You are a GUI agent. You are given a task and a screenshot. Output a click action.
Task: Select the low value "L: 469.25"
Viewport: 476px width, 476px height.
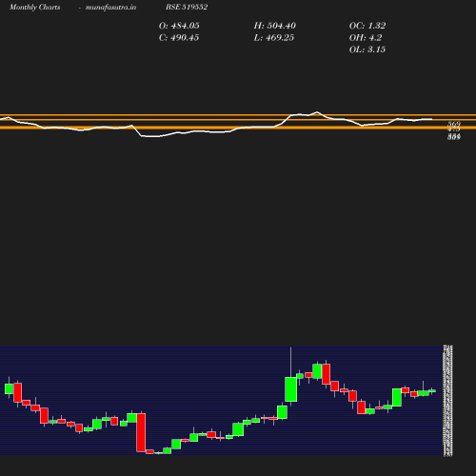click(x=274, y=38)
